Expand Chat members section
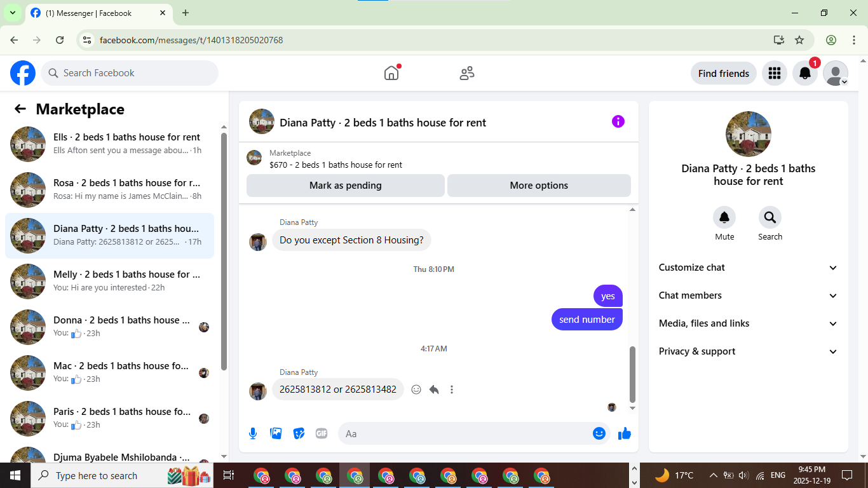The height and width of the screenshot is (488, 868). (749, 295)
